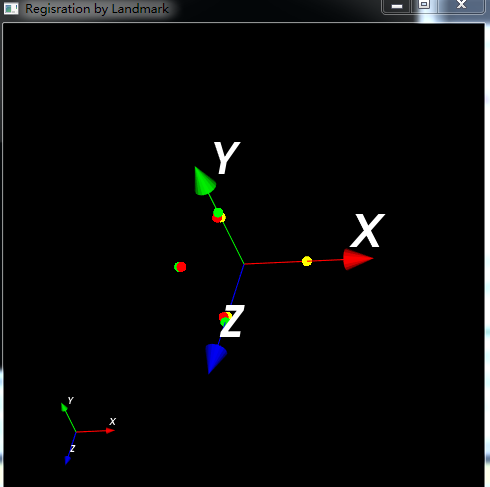Screen dimensions: 490x487
Task: Click the application icon in the title bar
Action: coord(11,8)
